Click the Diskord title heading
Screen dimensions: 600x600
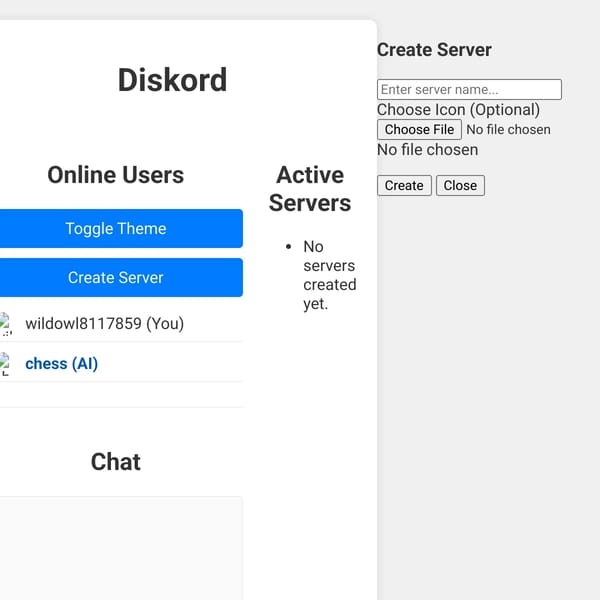173,80
